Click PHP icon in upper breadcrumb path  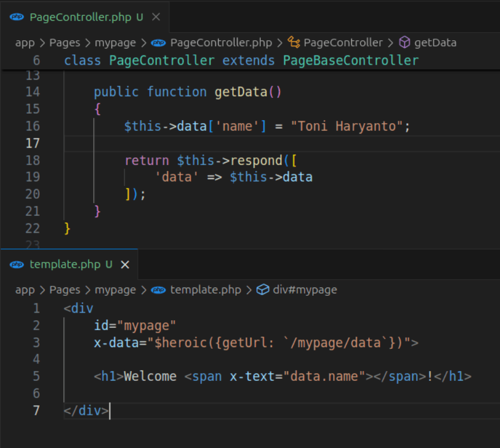click(158, 43)
